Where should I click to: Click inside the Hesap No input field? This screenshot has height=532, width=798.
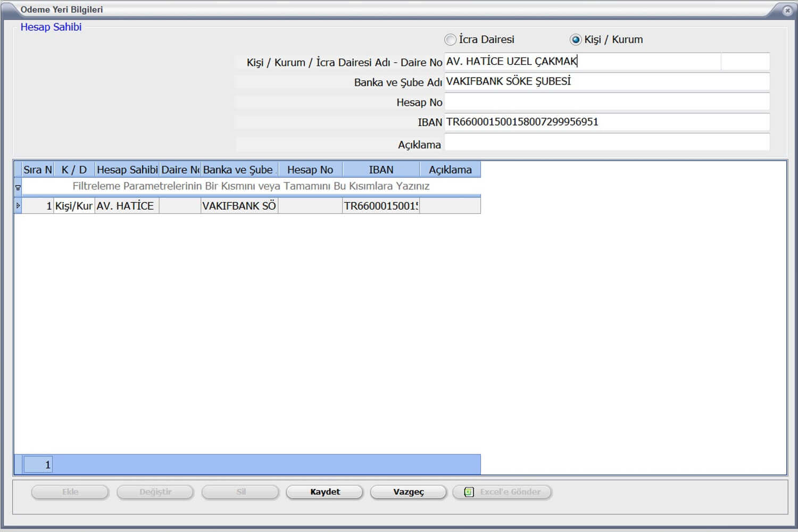606,102
